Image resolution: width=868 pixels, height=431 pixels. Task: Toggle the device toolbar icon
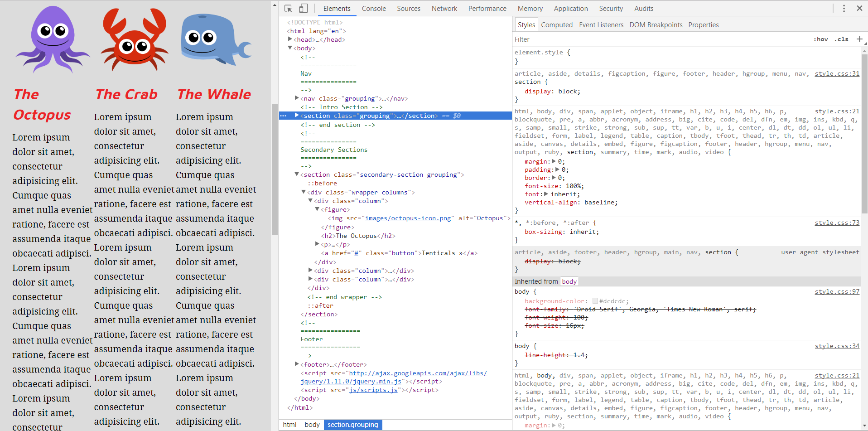click(303, 9)
